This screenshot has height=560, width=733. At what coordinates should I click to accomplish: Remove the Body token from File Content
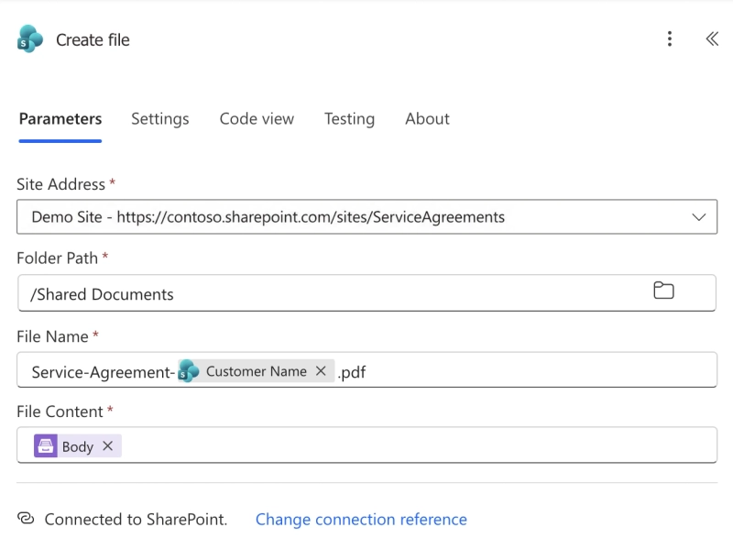click(107, 446)
